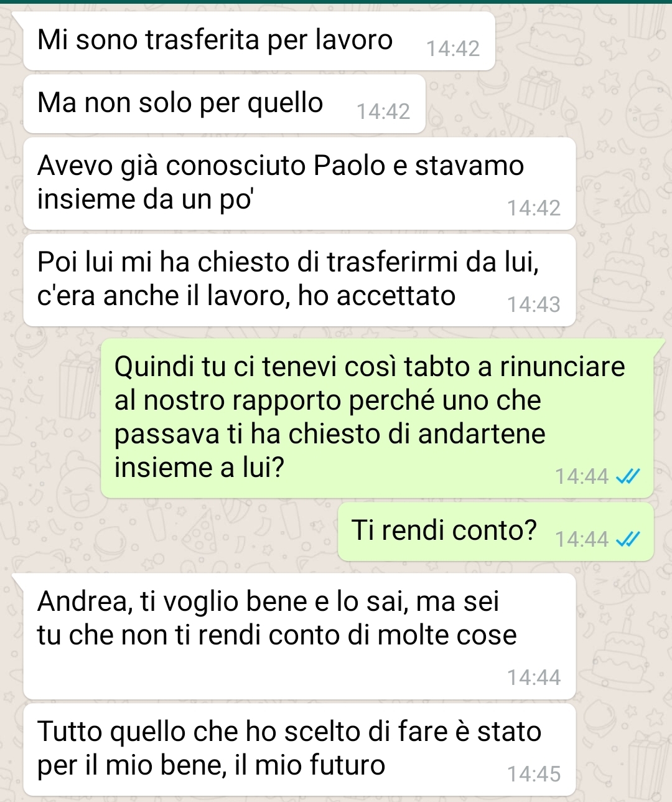This screenshot has width=672, height=802.
Task: Tap the green message starting with 'Quindi tu ci tenevi'
Action: 377,418
